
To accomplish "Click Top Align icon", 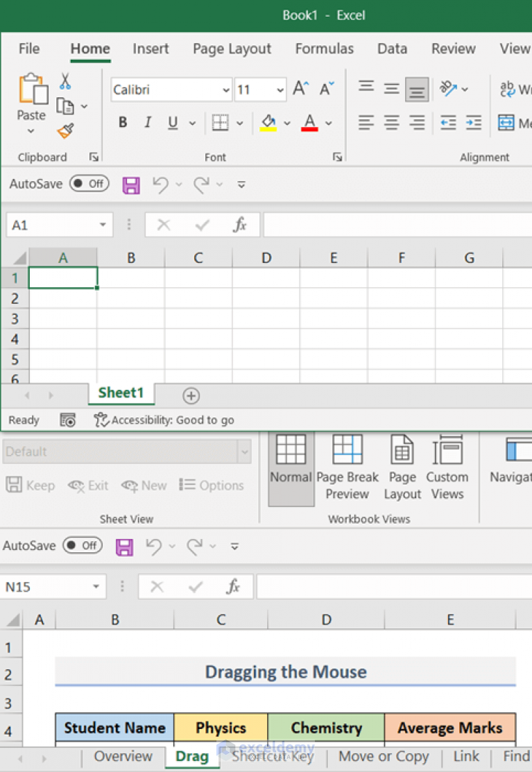I will click(366, 87).
